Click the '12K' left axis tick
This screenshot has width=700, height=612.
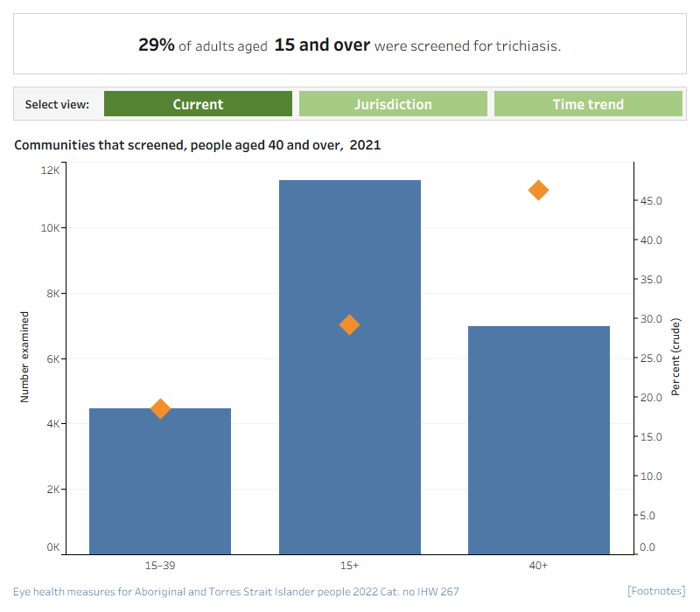point(50,170)
